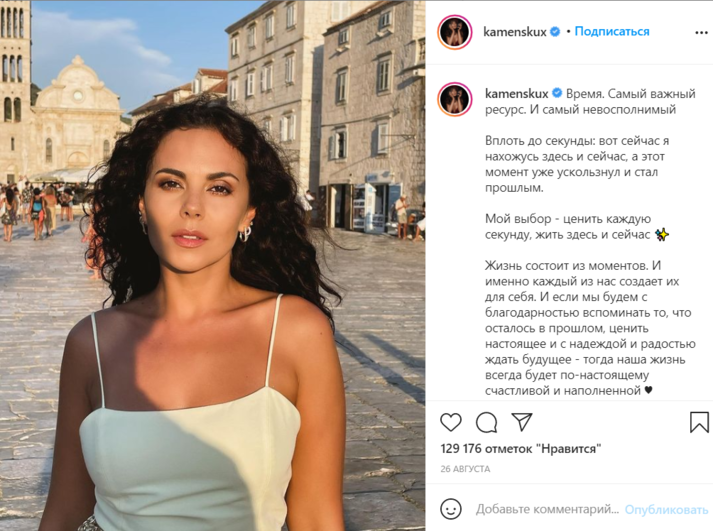
Task: Open comments via speech bubble icon
Action: 486,422
